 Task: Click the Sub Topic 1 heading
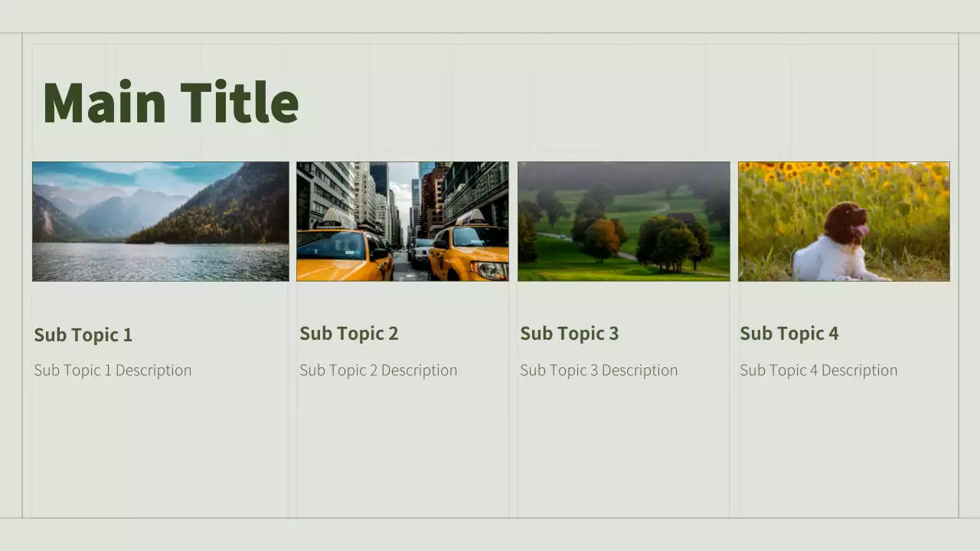point(83,335)
